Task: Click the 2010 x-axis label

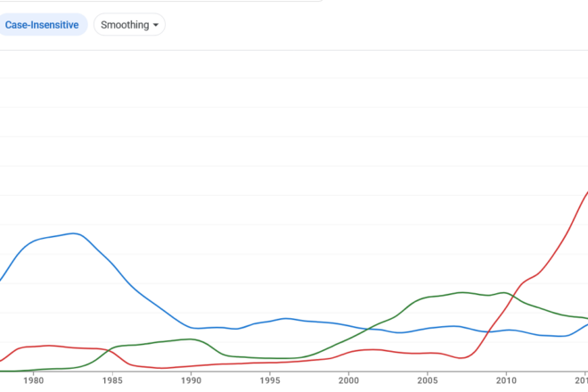Action: tap(505, 380)
